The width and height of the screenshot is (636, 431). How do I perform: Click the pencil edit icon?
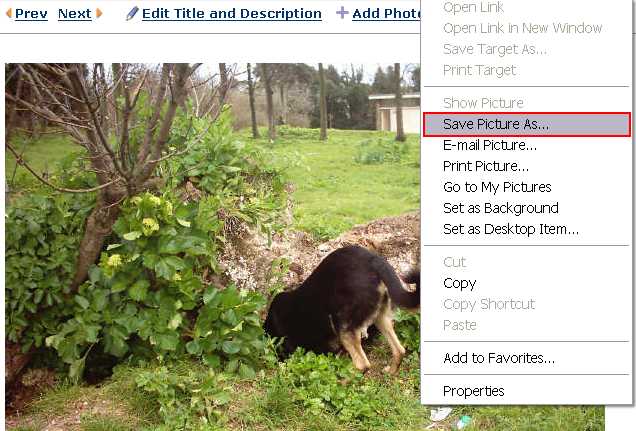point(132,13)
